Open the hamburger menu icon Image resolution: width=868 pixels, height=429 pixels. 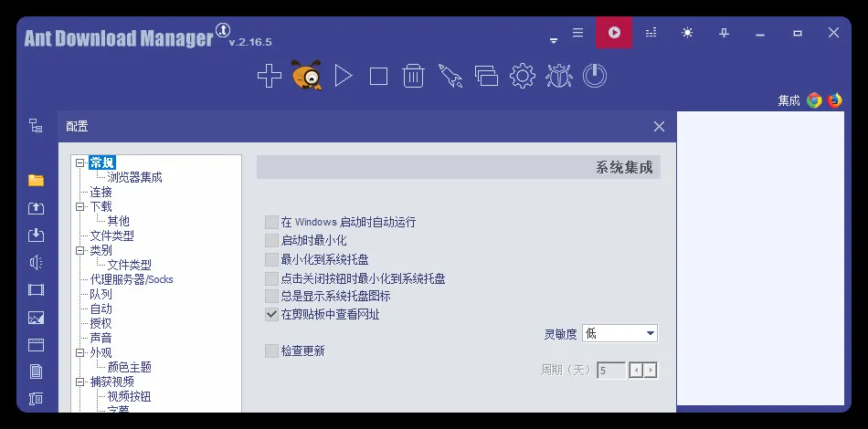pos(578,33)
